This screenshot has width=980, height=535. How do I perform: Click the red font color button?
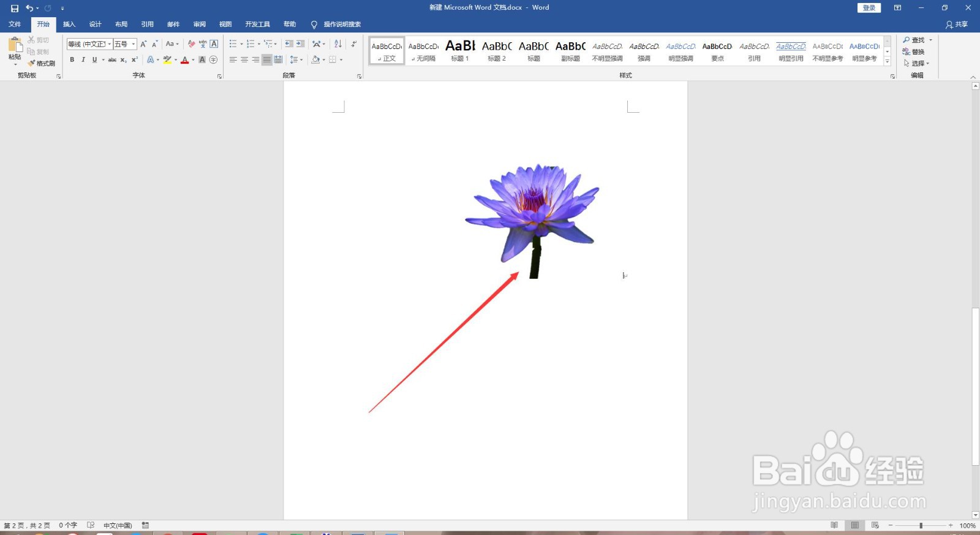coord(184,60)
